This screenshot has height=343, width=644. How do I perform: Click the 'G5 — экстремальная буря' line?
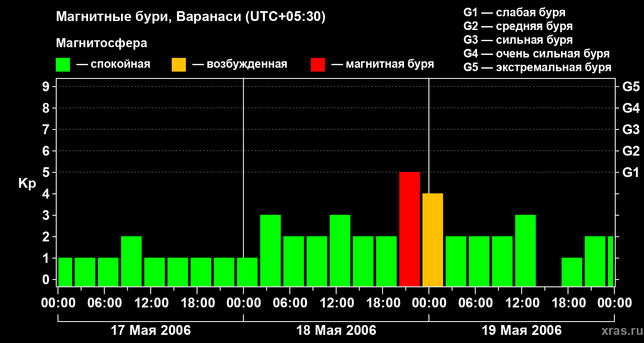point(538,67)
